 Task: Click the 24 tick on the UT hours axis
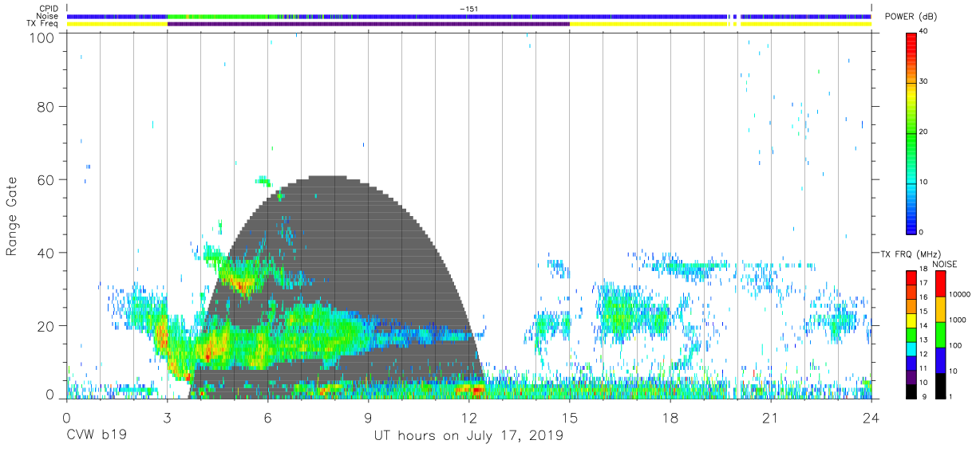tap(871, 418)
